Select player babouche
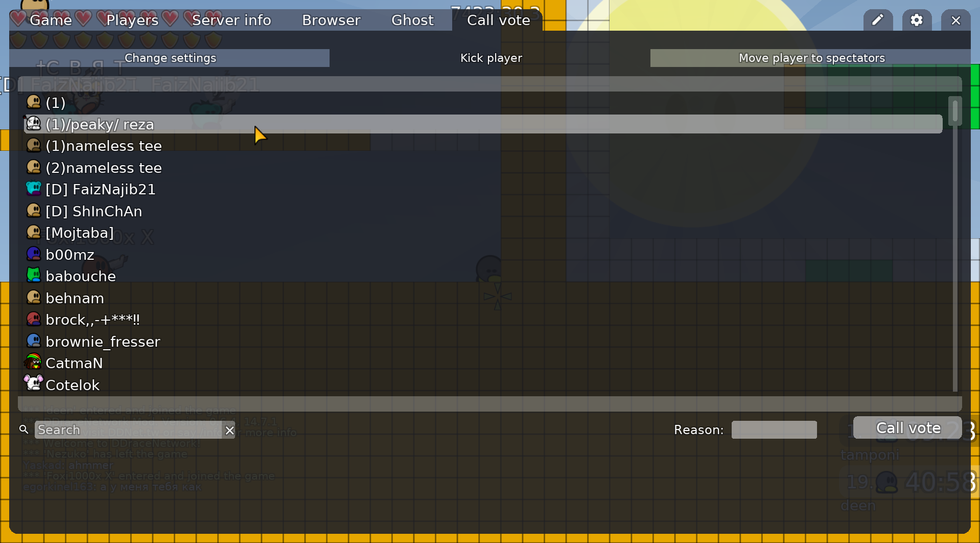The image size is (980, 543). (x=483, y=276)
